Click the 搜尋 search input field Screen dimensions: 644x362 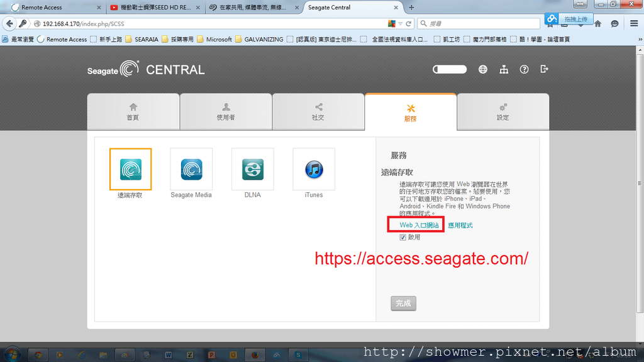[479, 24]
